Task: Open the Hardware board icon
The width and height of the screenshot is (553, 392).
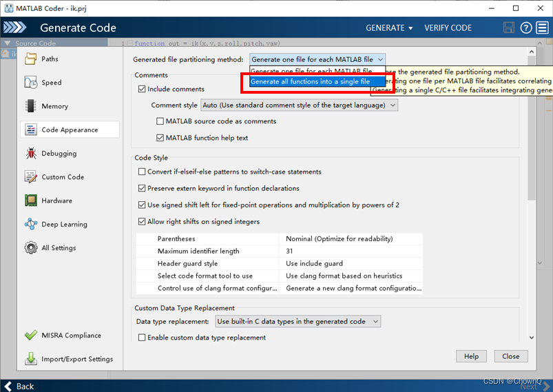Action: point(31,200)
